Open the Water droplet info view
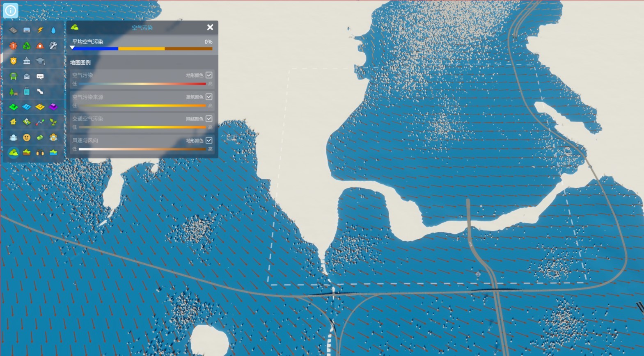This screenshot has width=644, height=356. coord(53,30)
